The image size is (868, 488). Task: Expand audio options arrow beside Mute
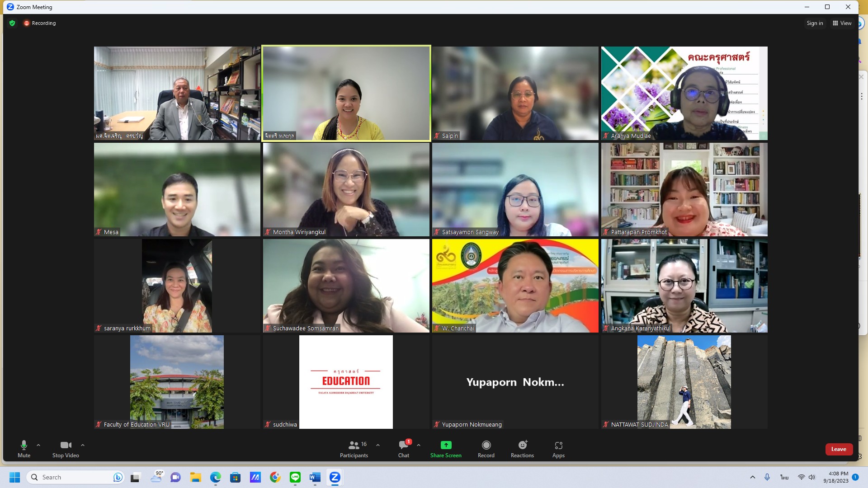click(x=38, y=445)
